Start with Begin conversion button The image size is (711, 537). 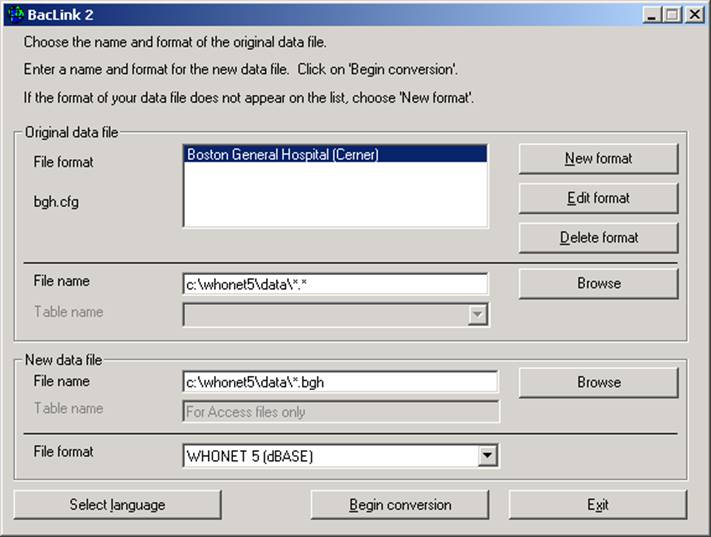400,505
